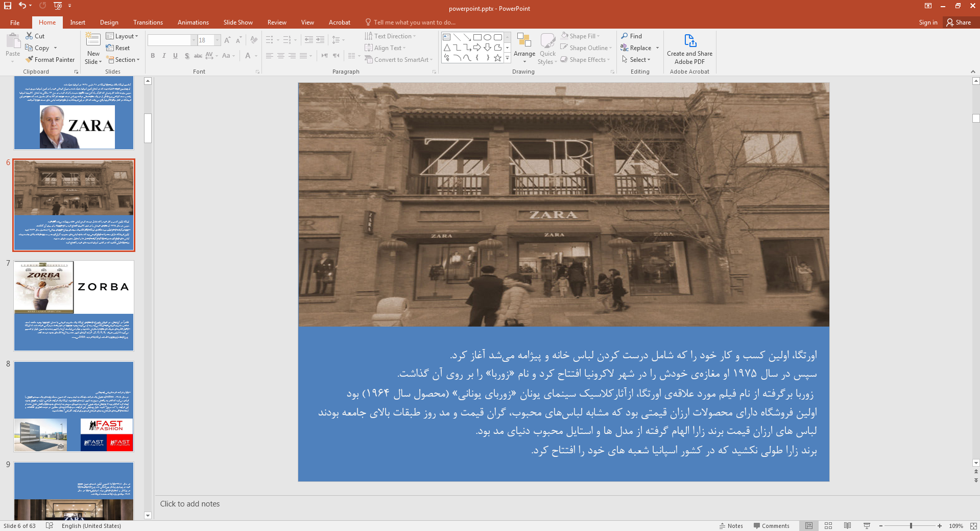Zoom in using the plus button
This screenshot has width=980, height=531.
pyautogui.click(x=940, y=526)
